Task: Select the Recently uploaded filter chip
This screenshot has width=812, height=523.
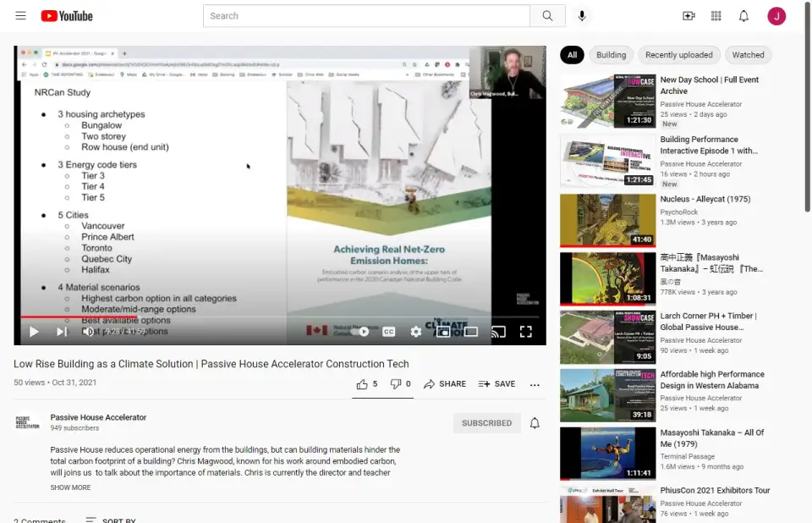Action: [678, 55]
